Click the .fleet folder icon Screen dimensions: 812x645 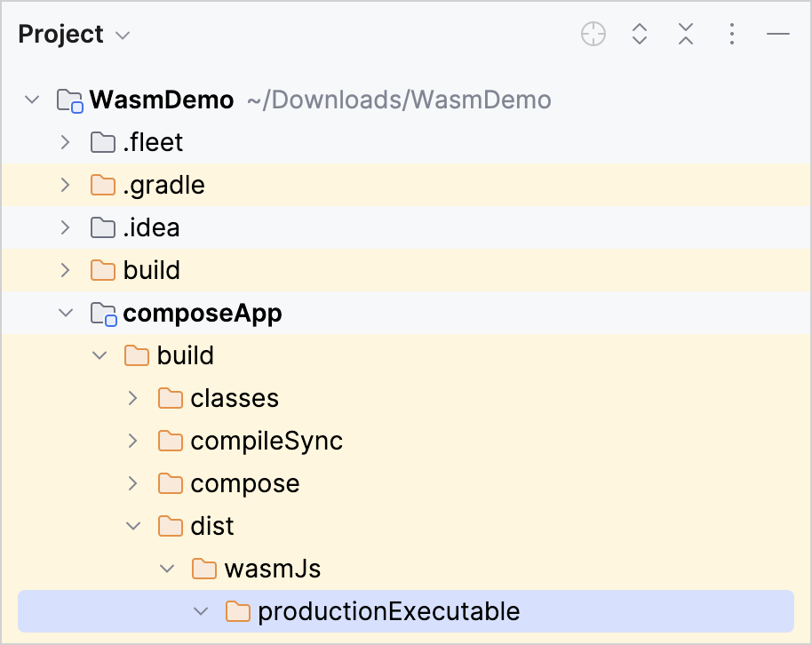point(103,142)
